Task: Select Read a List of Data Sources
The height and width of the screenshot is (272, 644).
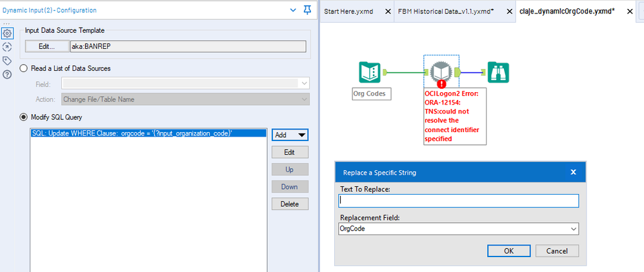Action: 25,68
